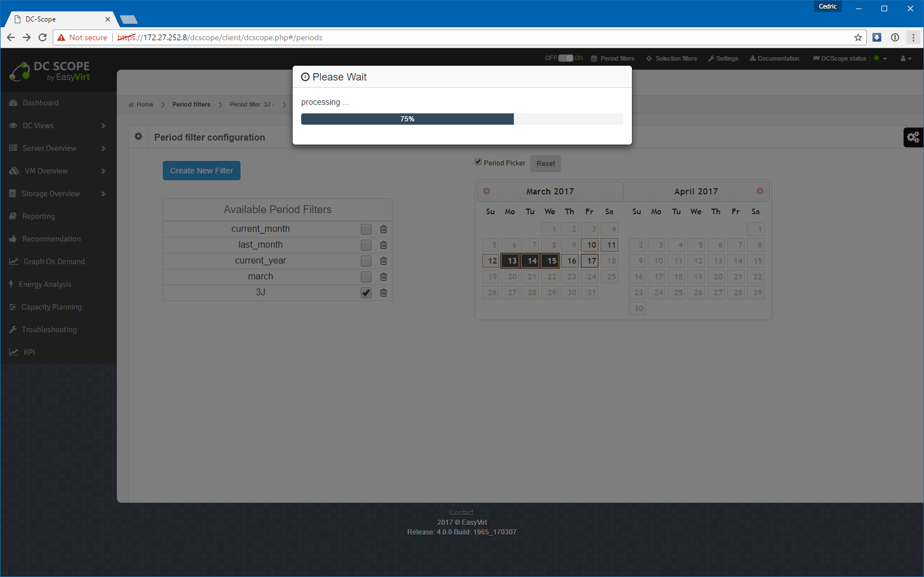924x577 pixels.
Task: Bookmark this page with star icon
Action: [x=858, y=37]
